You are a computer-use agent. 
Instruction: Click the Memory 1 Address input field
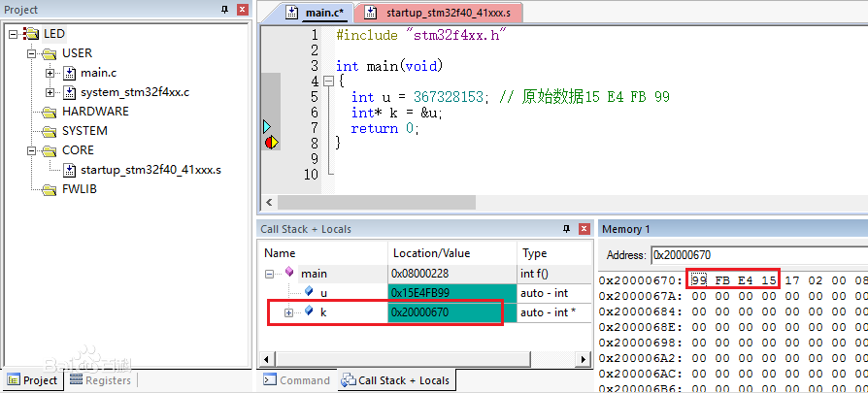point(759,255)
